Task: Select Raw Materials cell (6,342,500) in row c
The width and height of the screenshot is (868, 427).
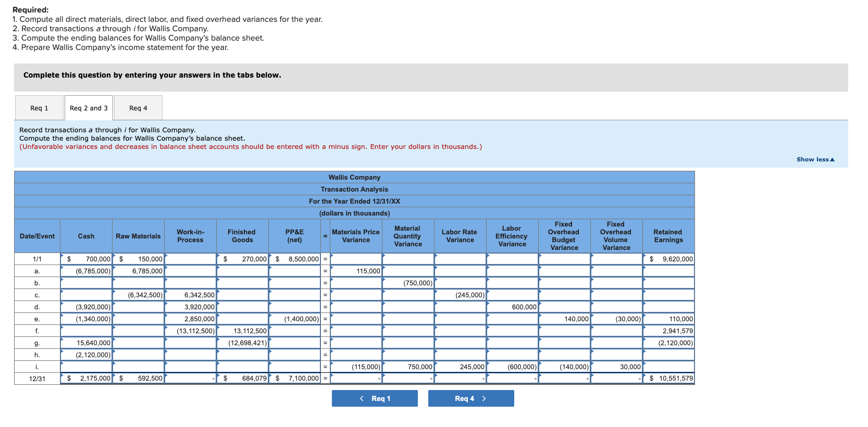Action: tap(139, 295)
